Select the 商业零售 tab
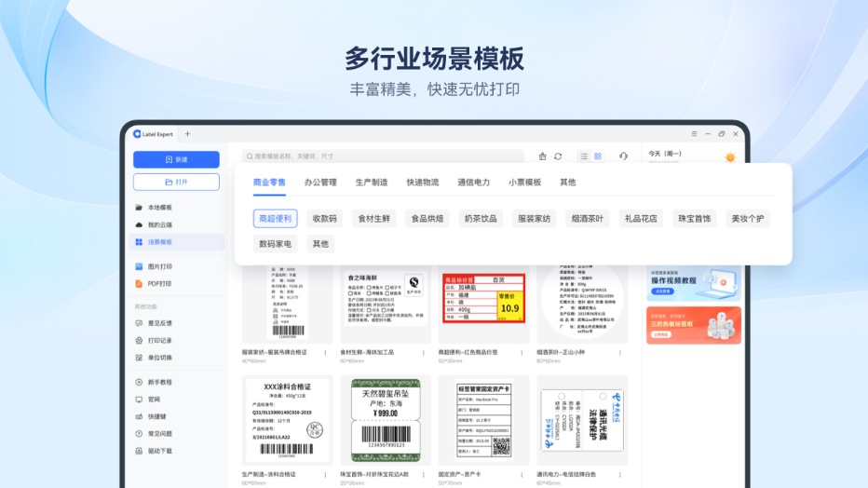The width and height of the screenshot is (868, 488). (x=269, y=183)
